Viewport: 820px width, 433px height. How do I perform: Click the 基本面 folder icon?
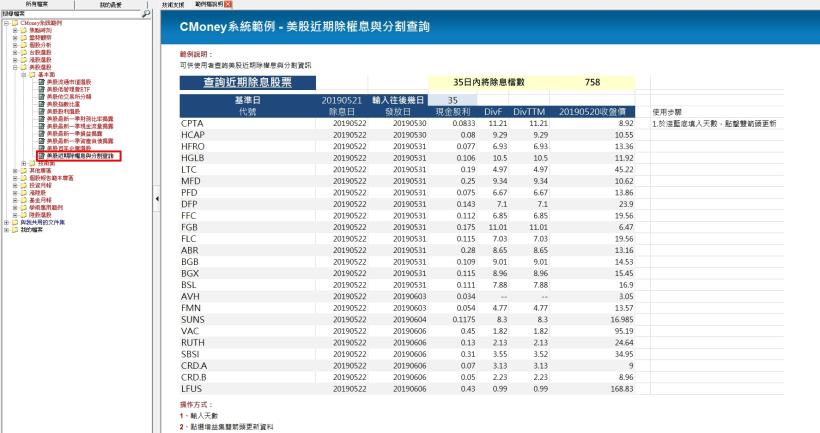click(32, 75)
